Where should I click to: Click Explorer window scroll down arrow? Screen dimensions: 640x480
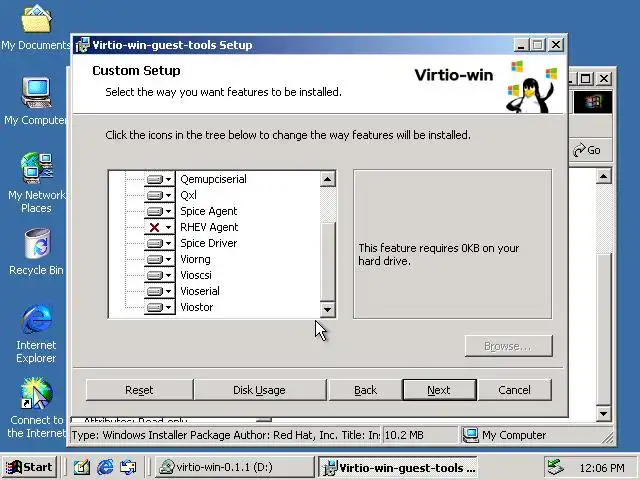point(603,413)
